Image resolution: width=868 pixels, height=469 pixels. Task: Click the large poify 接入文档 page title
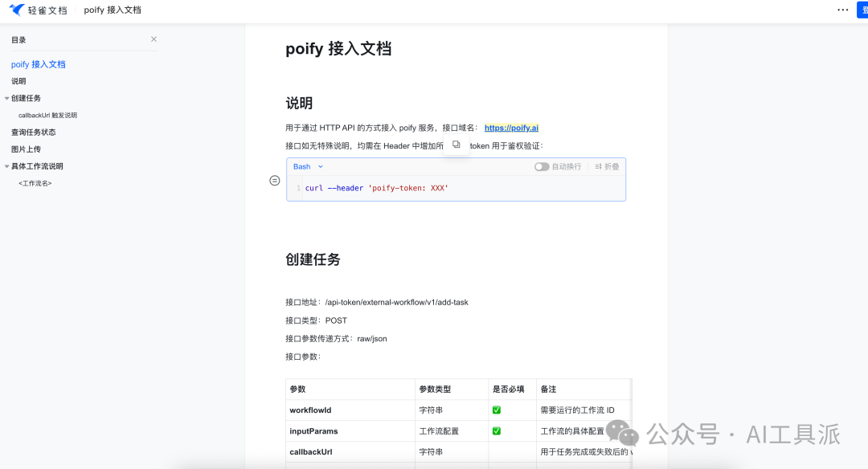point(338,49)
